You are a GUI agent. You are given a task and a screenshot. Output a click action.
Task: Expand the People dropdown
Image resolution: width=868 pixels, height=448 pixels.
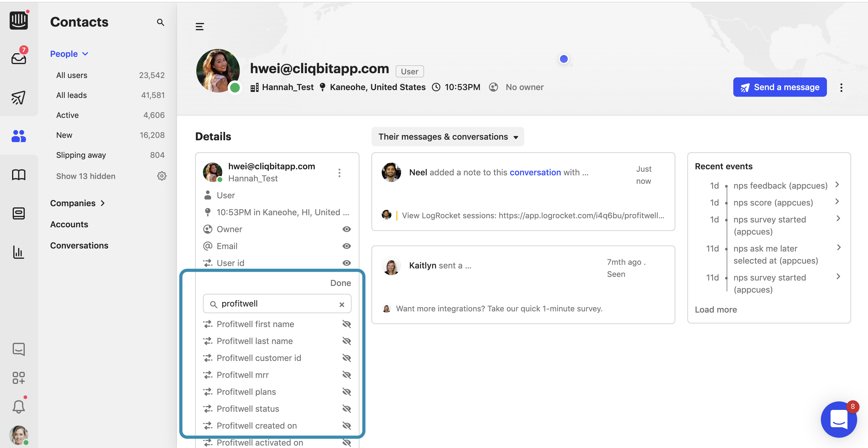coord(69,54)
